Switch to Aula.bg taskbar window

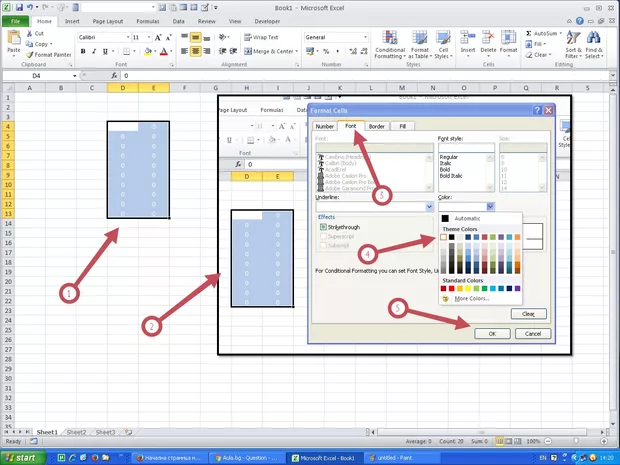pyautogui.click(x=245, y=458)
